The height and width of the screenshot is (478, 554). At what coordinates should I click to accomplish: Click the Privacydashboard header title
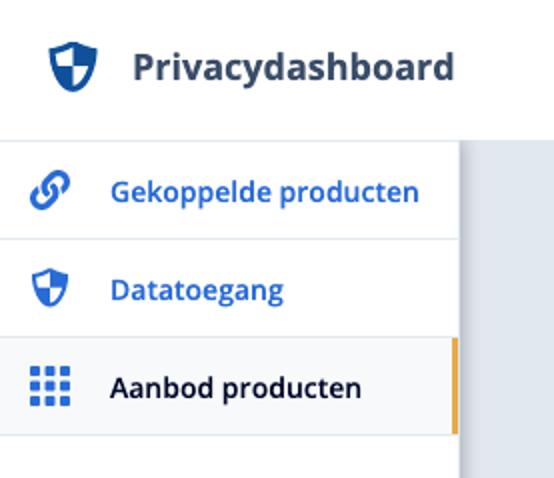293,68
